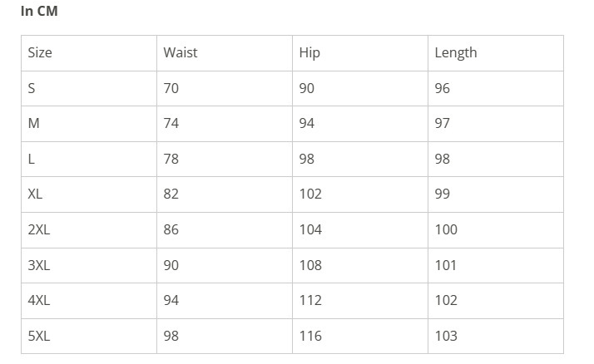
Task: Click hip value 116 for 5XL
Action: (310, 336)
